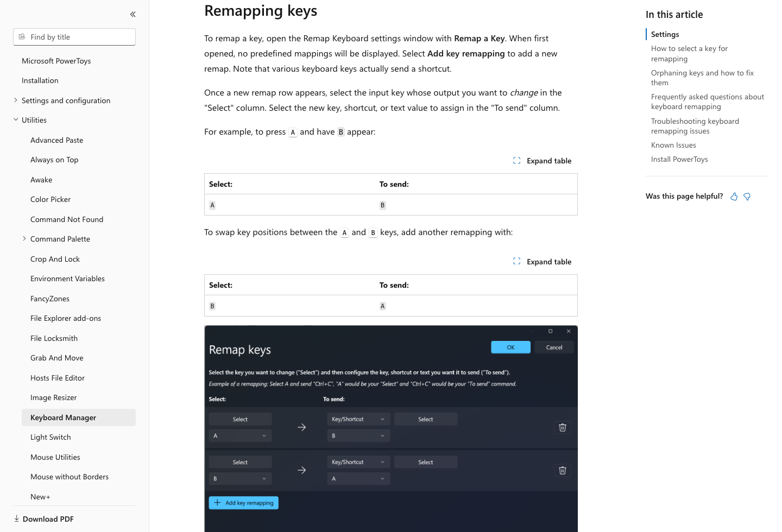This screenshot has height=532, width=782.
Task: Click the close X of the Remap keys window
Action: coord(569,331)
